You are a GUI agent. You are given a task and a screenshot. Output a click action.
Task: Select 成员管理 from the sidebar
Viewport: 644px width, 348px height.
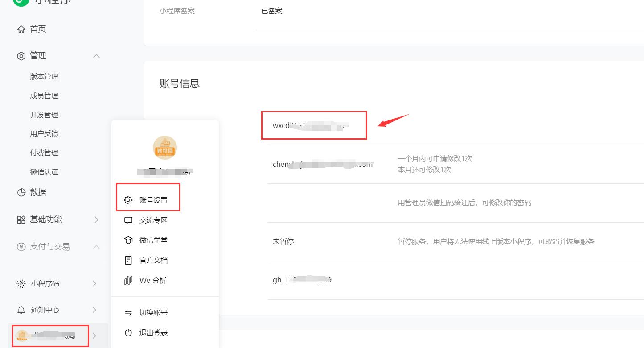pos(44,96)
